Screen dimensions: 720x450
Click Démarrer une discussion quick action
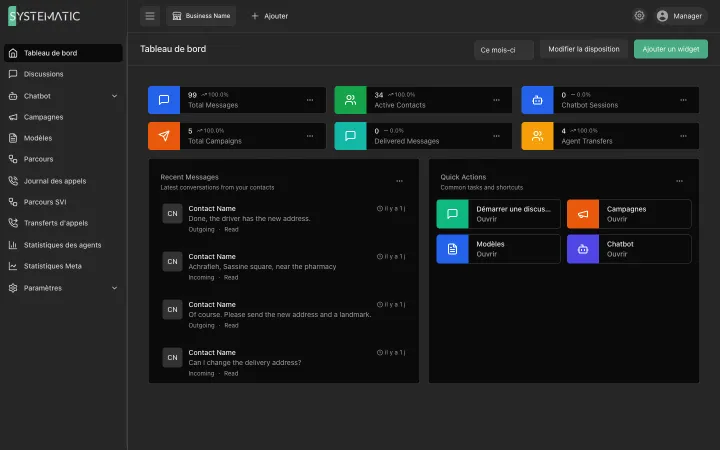[498, 214]
